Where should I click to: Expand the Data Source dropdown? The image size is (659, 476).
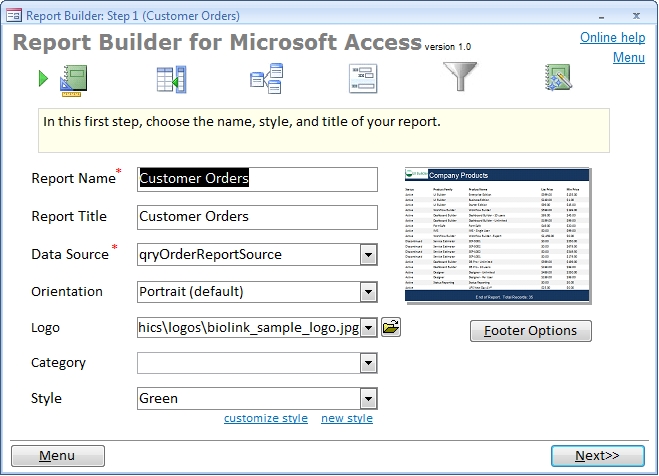click(368, 255)
